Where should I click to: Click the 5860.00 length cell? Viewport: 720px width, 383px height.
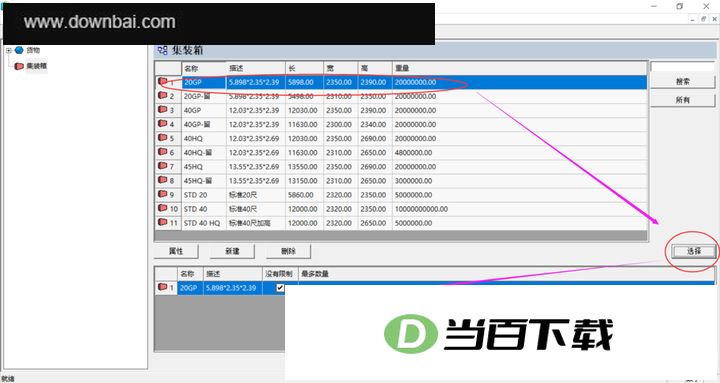tap(304, 195)
